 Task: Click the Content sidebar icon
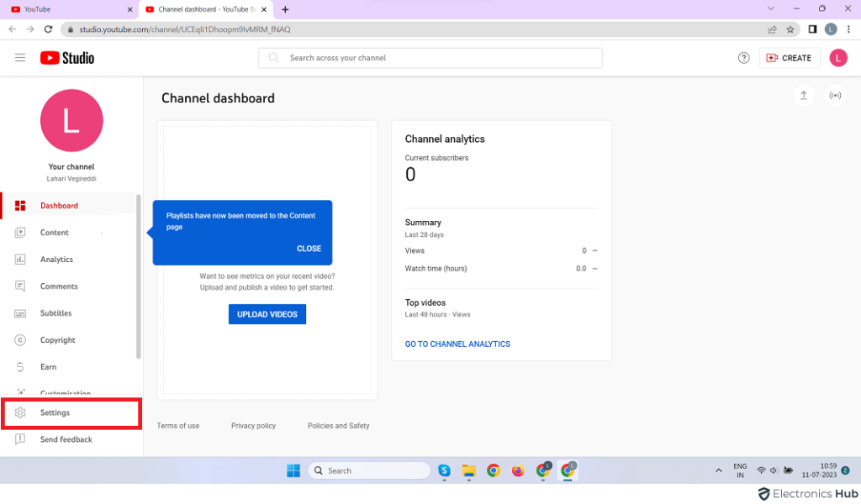[x=21, y=233]
